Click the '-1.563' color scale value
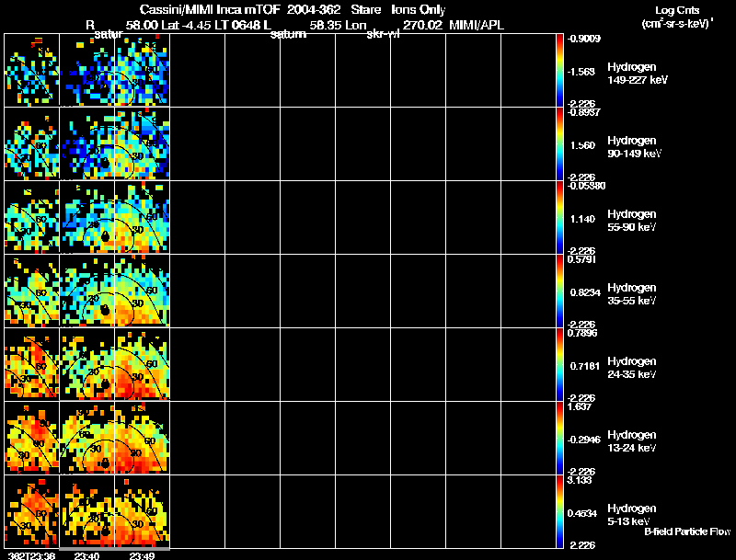Image resolution: width=736 pixels, height=560 pixels. pos(581,72)
